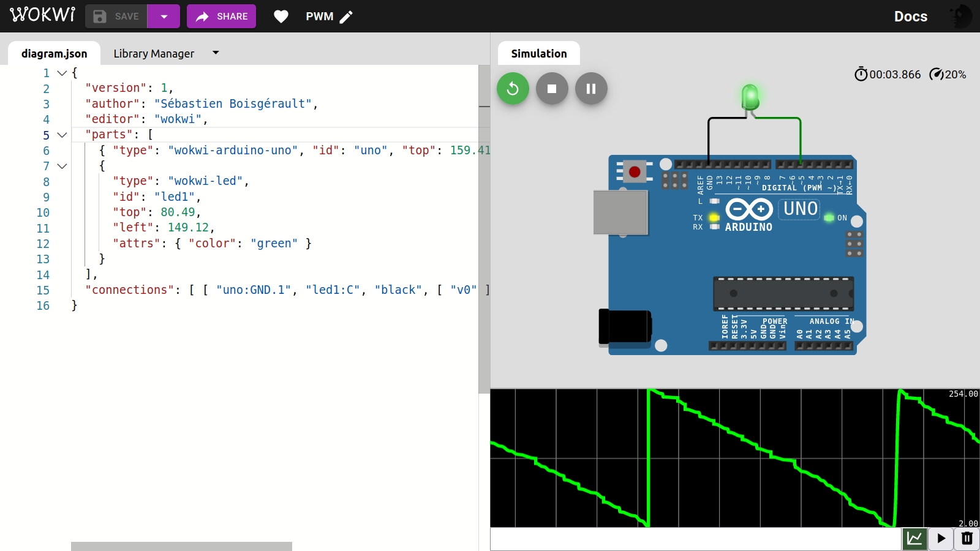Click the Arduino logo on the board
The image size is (980, 551).
pyautogui.click(x=749, y=210)
